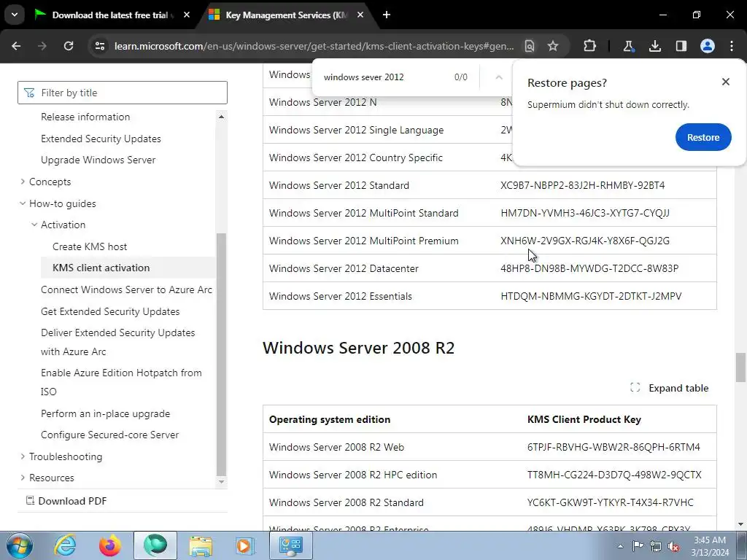Click the browser back arrow
This screenshot has width=747, height=560.
click(x=16, y=46)
